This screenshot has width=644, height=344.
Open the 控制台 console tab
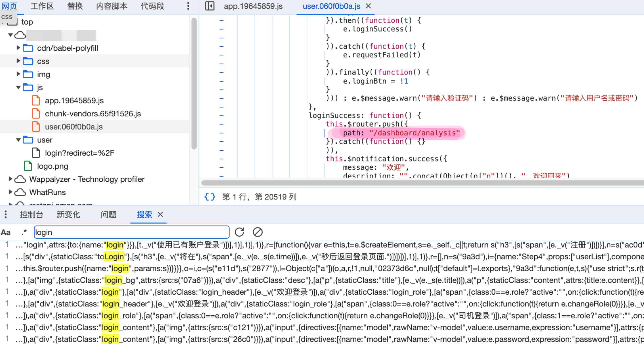pyautogui.click(x=31, y=215)
